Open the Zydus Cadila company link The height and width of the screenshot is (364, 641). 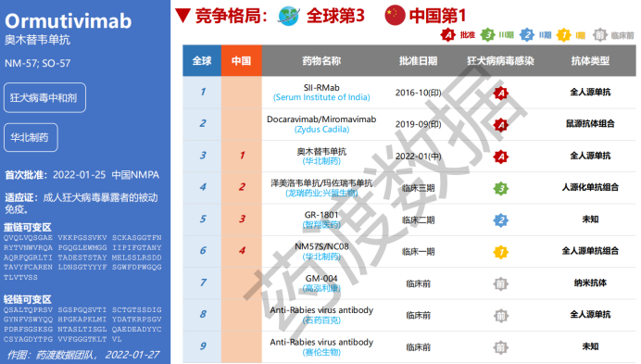coord(321,130)
